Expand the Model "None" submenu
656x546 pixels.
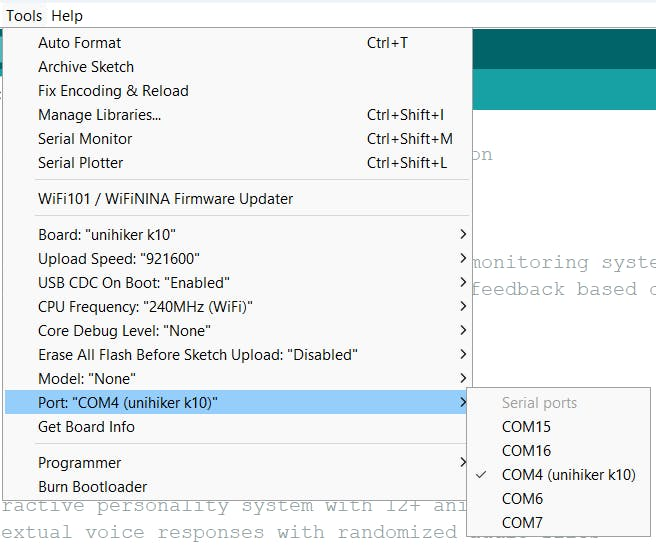click(237, 379)
